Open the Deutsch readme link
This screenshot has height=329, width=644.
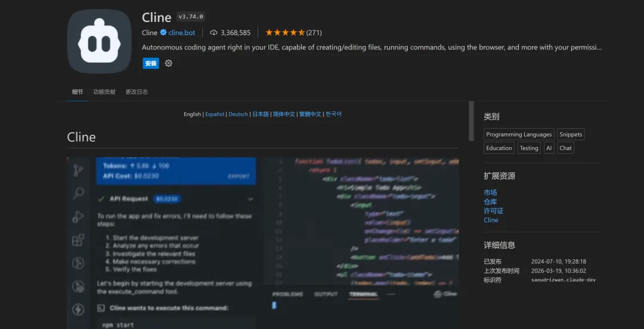pyautogui.click(x=238, y=114)
